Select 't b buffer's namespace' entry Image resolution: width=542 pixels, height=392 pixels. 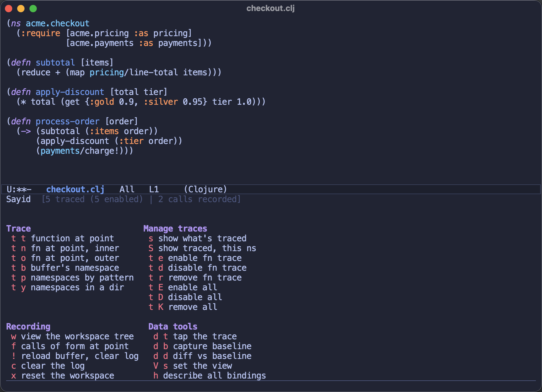[x=65, y=268]
